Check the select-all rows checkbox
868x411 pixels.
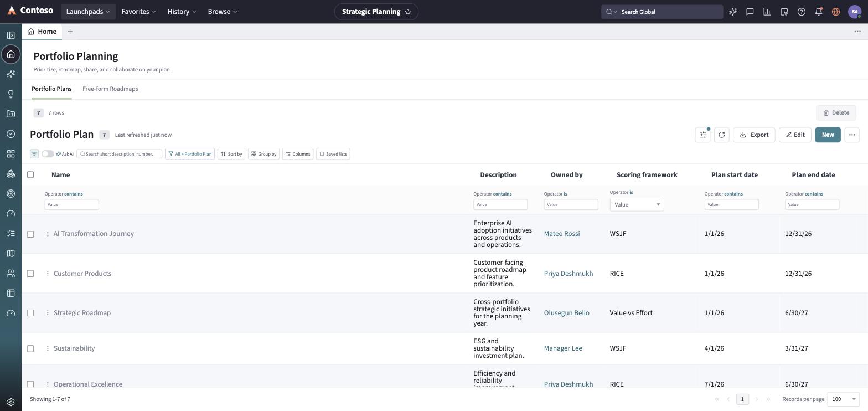(x=30, y=175)
